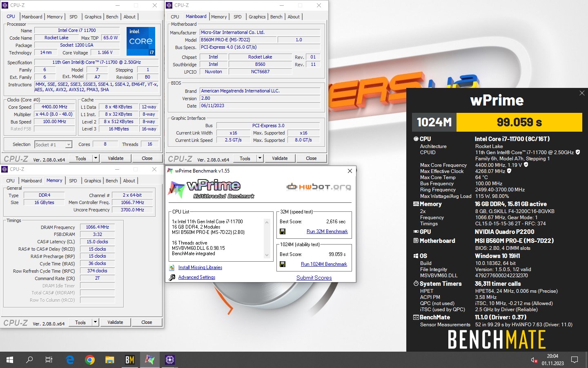This screenshot has height=368, width=588.
Task: Switch to Mainboard tab in the CPU window
Action: 32,17
